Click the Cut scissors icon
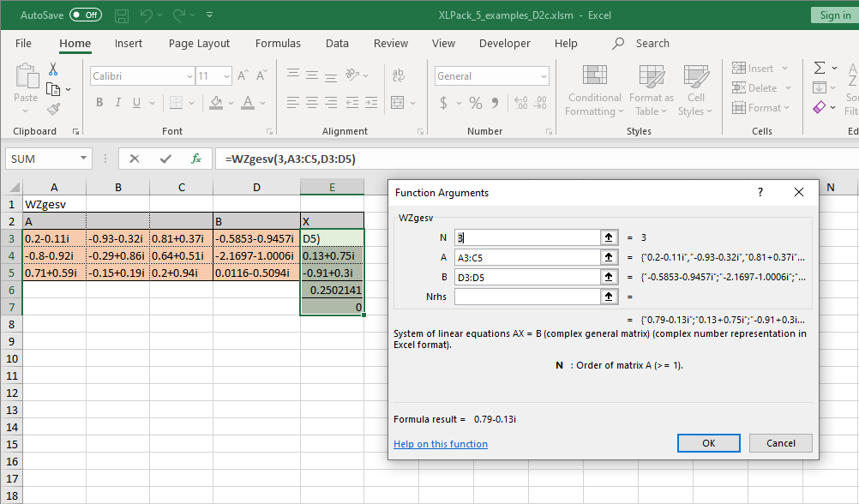This screenshot has width=859, height=504. coord(53,69)
